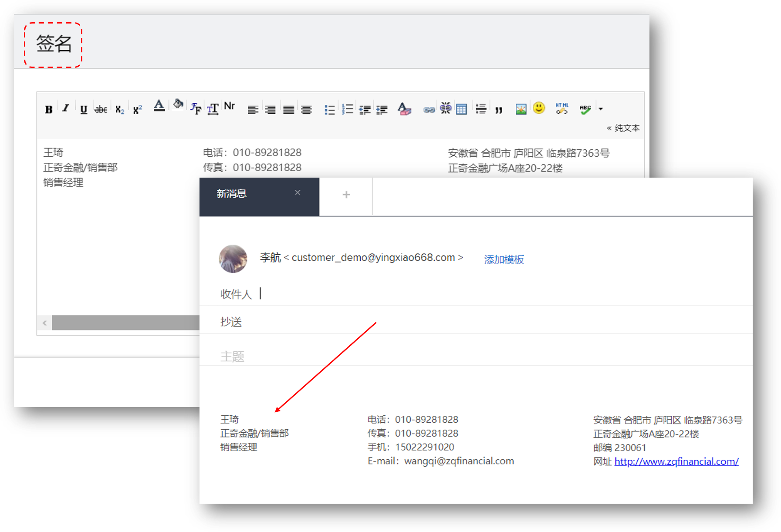Open the smiley emoticon picker

pos(539,108)
